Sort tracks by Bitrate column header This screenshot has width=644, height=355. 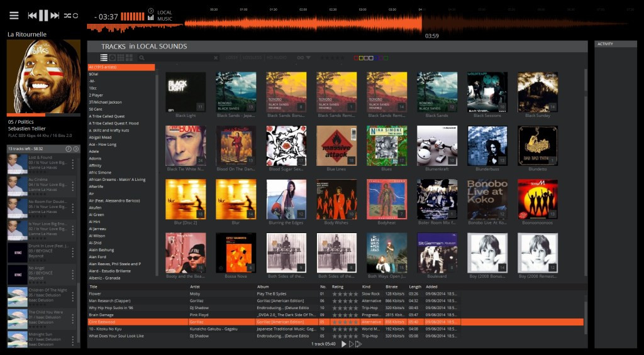point(391,287)
